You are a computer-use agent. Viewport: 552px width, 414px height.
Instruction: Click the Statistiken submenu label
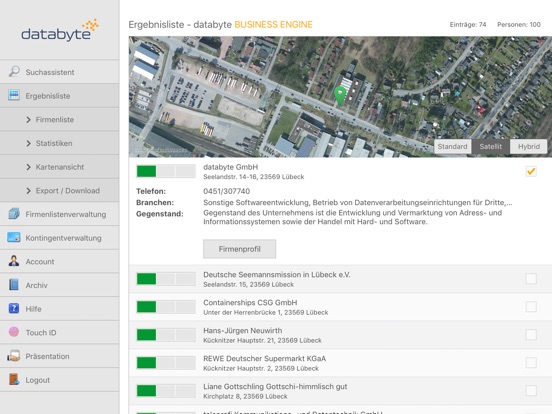click(x=54, y=143)
